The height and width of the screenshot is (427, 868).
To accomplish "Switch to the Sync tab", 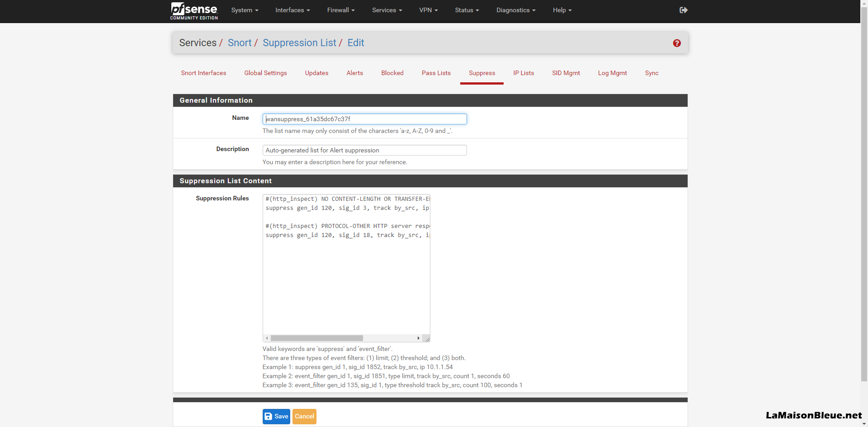I will (651, 73).
